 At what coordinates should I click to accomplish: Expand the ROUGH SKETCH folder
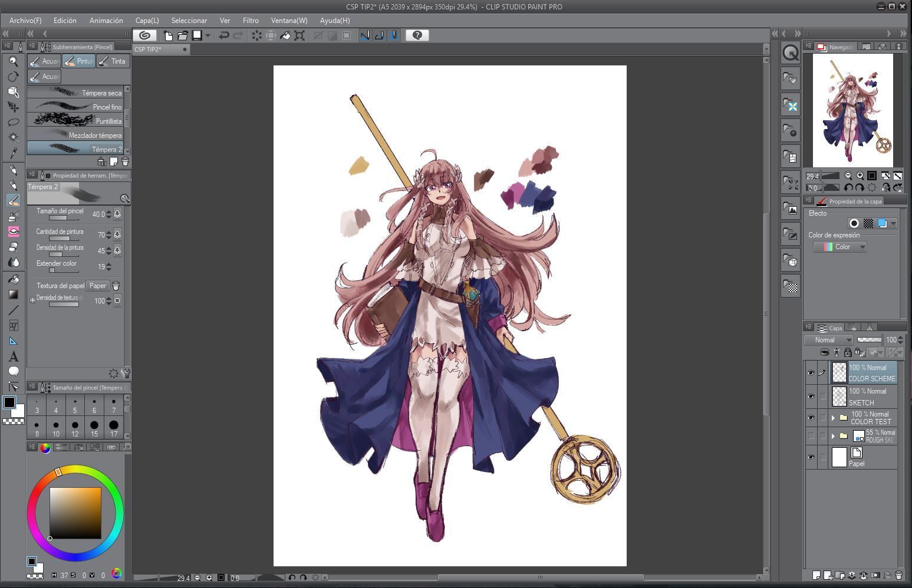[833, 436]
